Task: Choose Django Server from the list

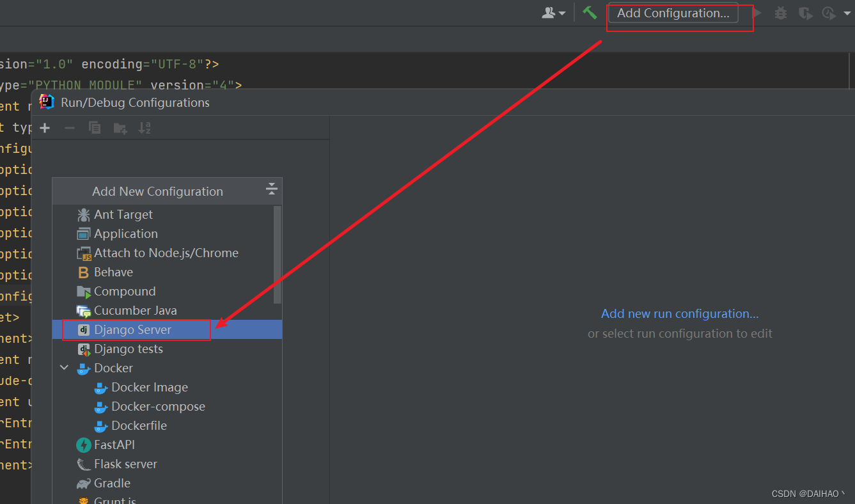Action: click(x=167, y=329)
